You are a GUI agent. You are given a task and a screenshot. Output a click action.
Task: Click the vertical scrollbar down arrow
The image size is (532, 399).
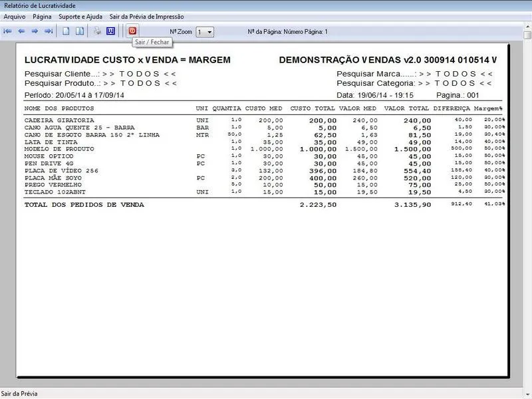(x=527, y=383)
